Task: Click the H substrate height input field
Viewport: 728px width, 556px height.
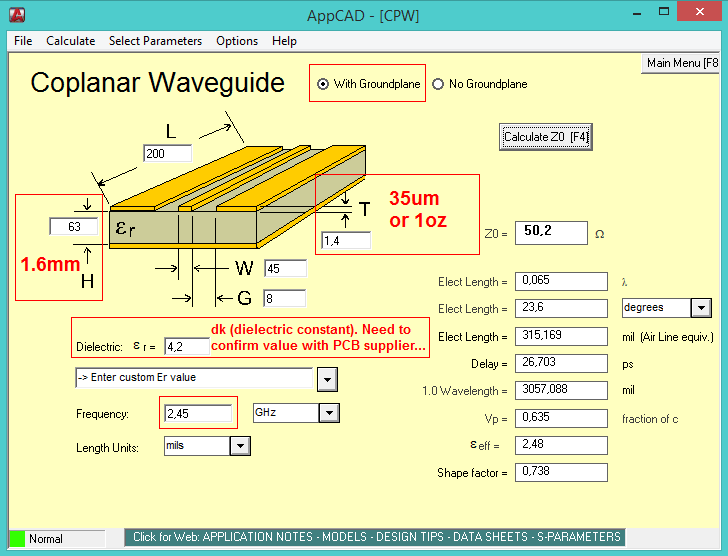Action: coord(74,226)
